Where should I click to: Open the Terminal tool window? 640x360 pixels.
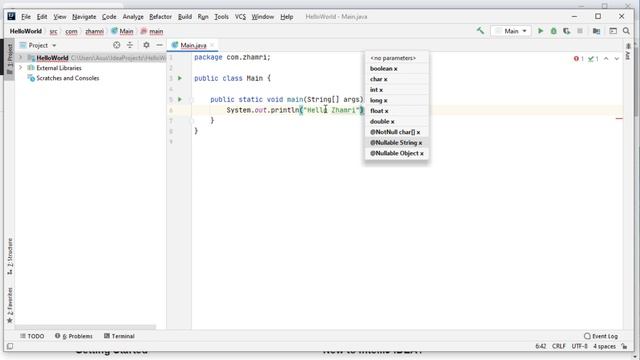119,336
